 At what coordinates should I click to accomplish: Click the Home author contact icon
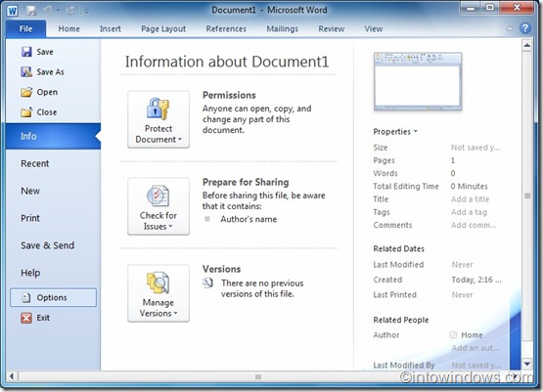[453, 334]
